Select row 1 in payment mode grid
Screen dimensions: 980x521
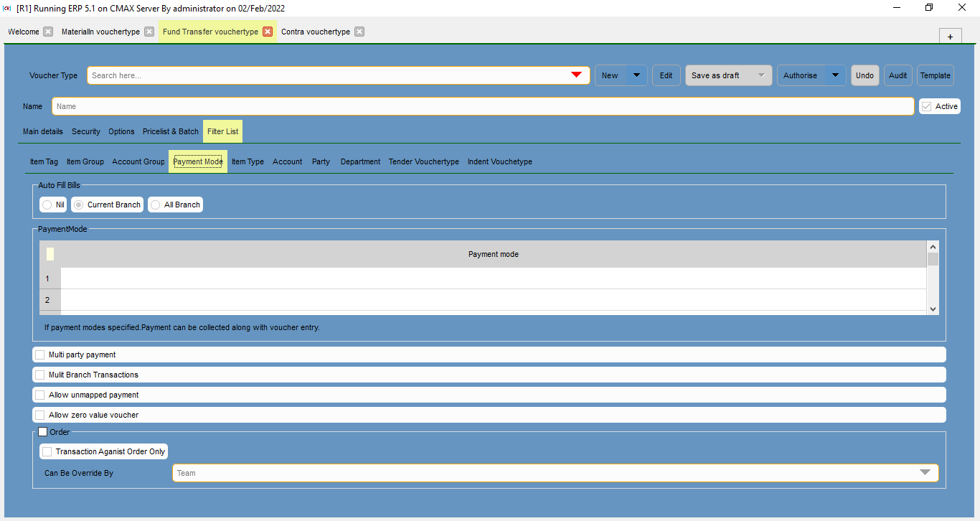pos(50,278)
